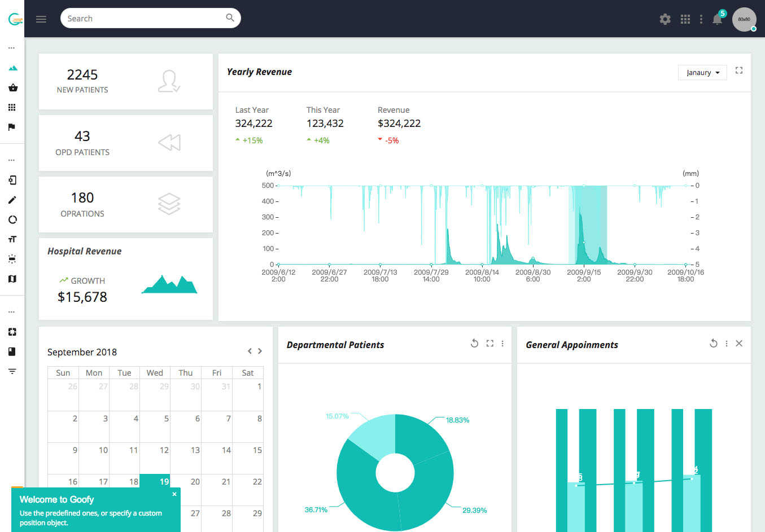
Task: Open Departmental Patients more options menu
Action: tap(502, 343)
